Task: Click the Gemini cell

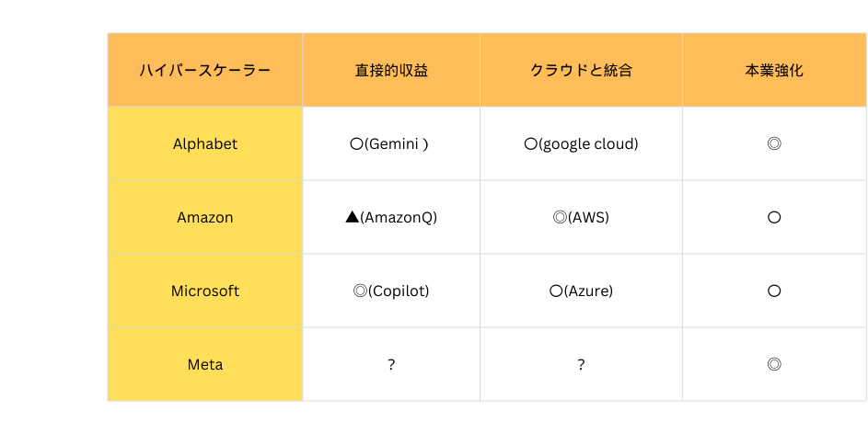Action: click(391, 143)
